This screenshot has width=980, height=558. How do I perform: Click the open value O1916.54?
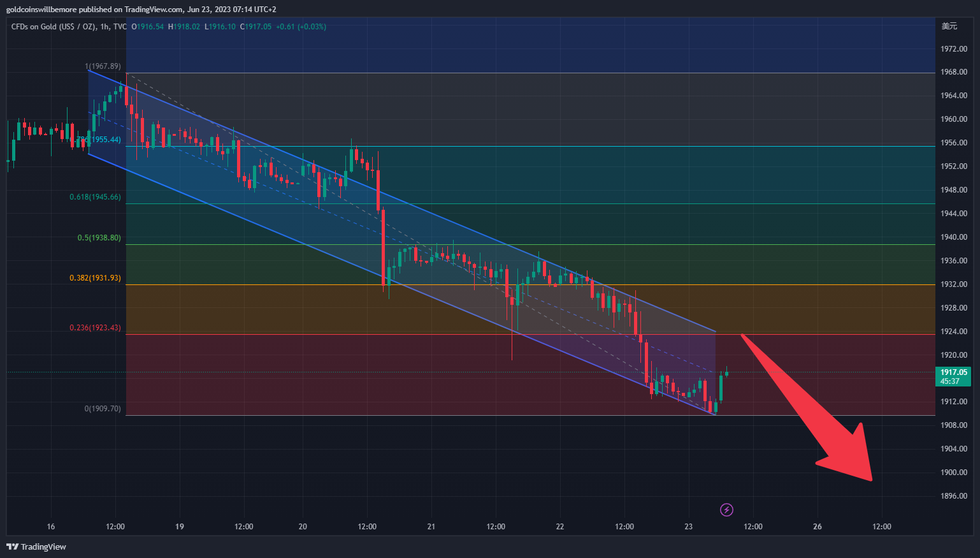click(147, 27)
